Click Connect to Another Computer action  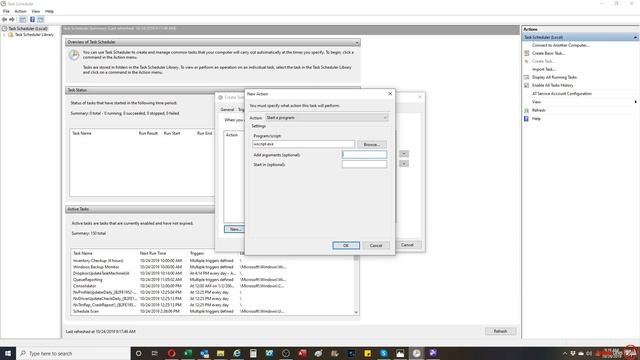coord(560,45)
